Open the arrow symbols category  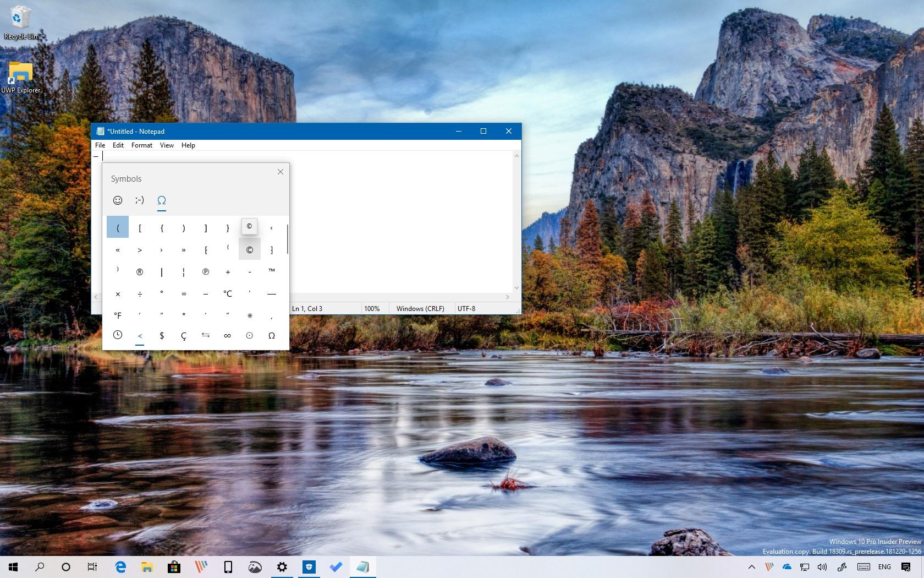[206, 335]
